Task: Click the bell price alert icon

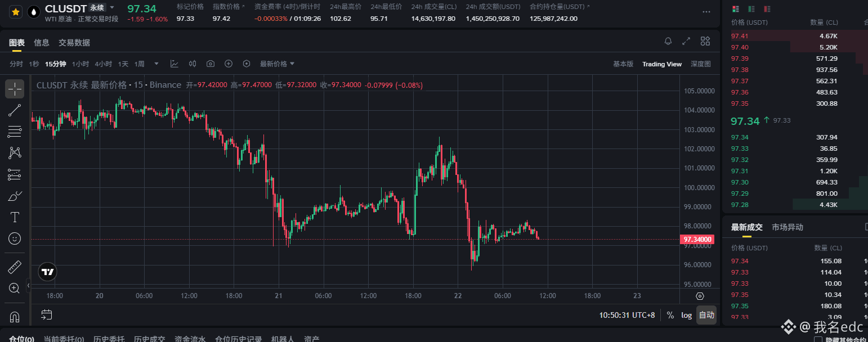Action: click(668, 41)
